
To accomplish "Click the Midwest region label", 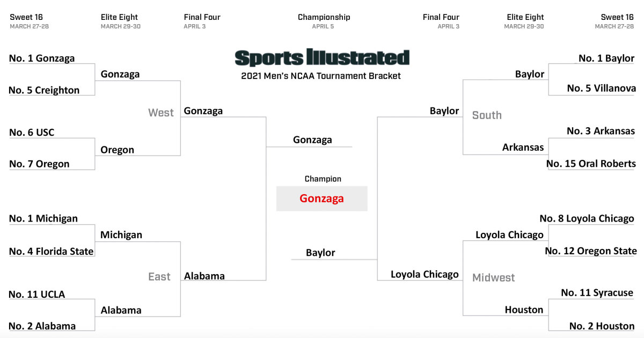I will 493,277.
